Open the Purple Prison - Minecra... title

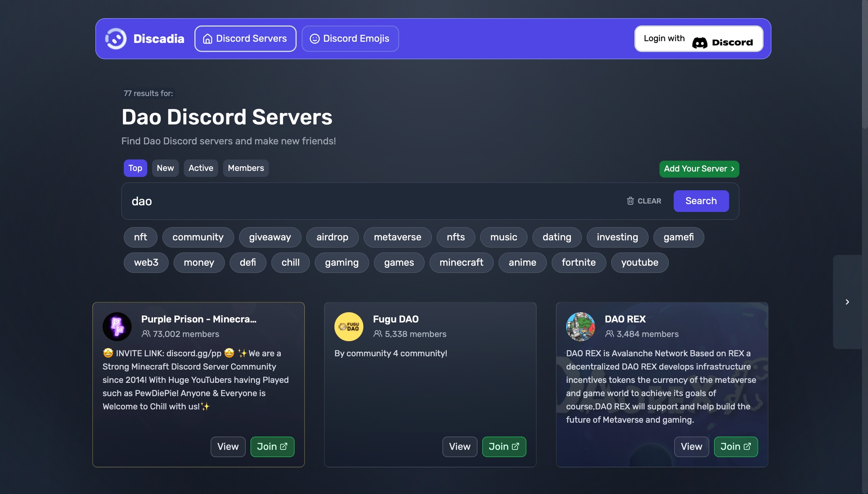point(199,319)
